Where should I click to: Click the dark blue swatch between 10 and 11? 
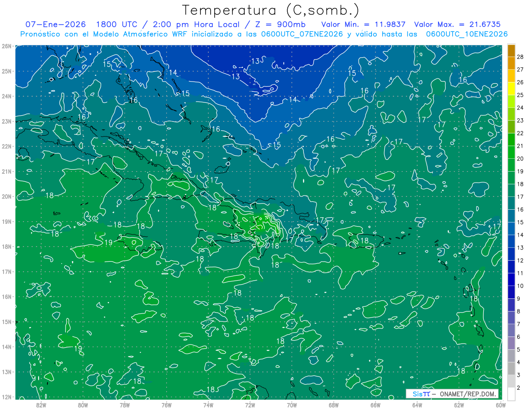click(511, 280)
